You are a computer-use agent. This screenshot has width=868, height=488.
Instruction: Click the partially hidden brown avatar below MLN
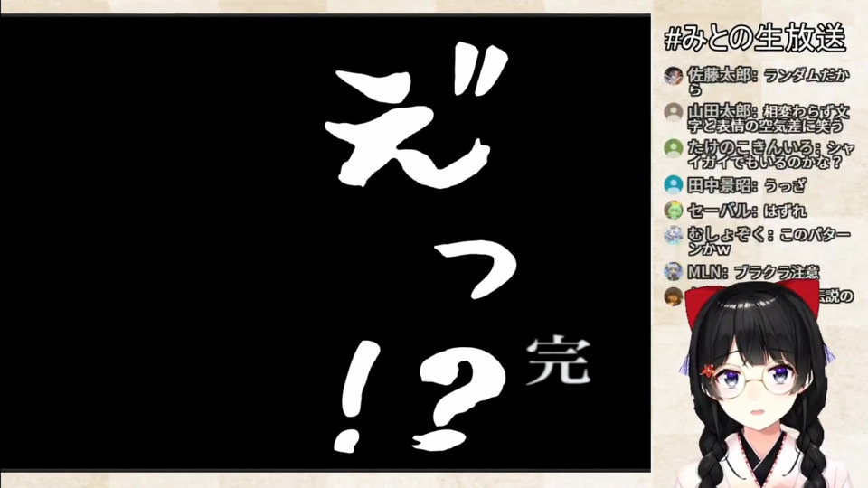click(673, 296)
